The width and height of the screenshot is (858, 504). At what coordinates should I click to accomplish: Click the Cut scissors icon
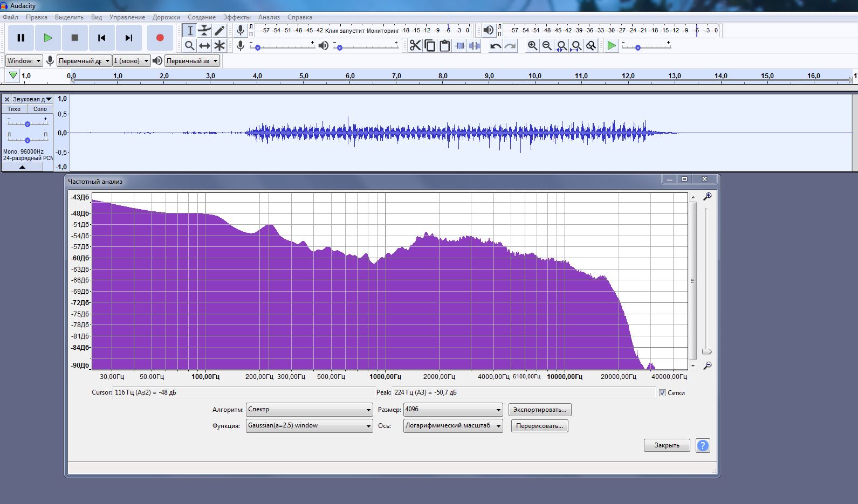(415, 46)
